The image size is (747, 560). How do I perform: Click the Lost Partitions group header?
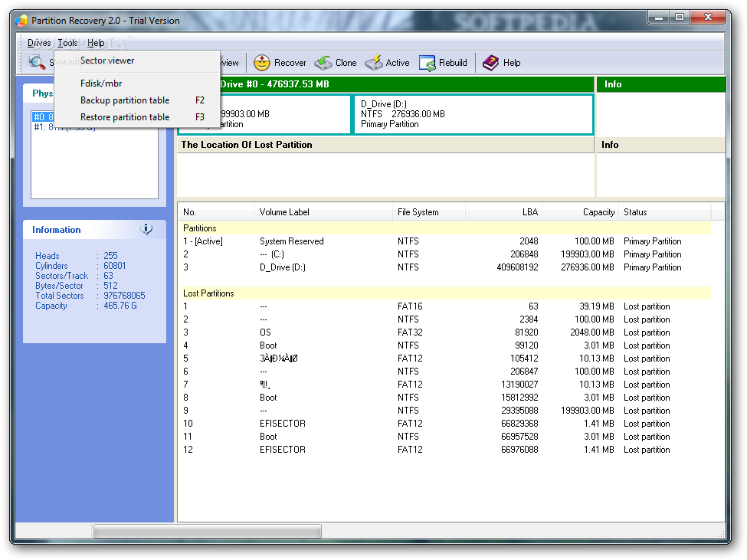(445, 293)
